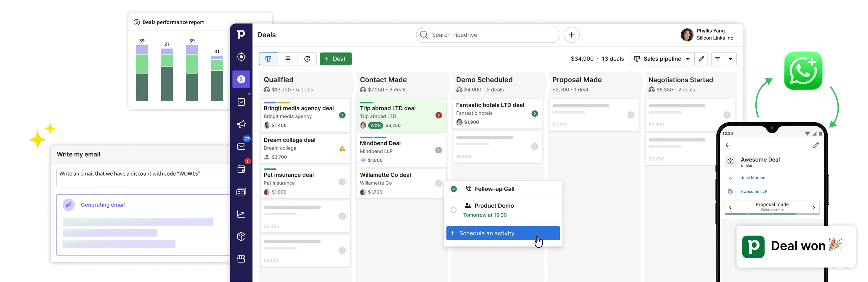This screenshot has height=282, width=868.
Task: Click activity arrow on Bringit media agency deal
Action: 342,115
